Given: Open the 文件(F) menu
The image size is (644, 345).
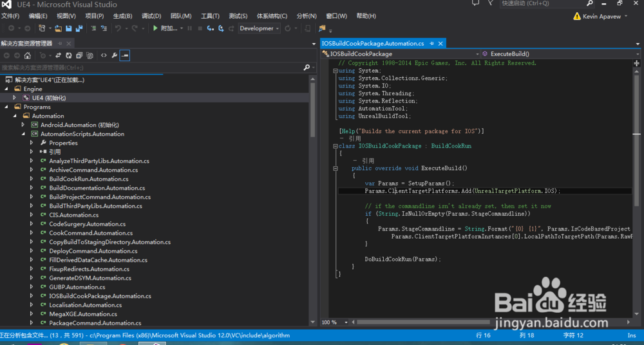Looking at the screenshot, I should pos(10,16).
